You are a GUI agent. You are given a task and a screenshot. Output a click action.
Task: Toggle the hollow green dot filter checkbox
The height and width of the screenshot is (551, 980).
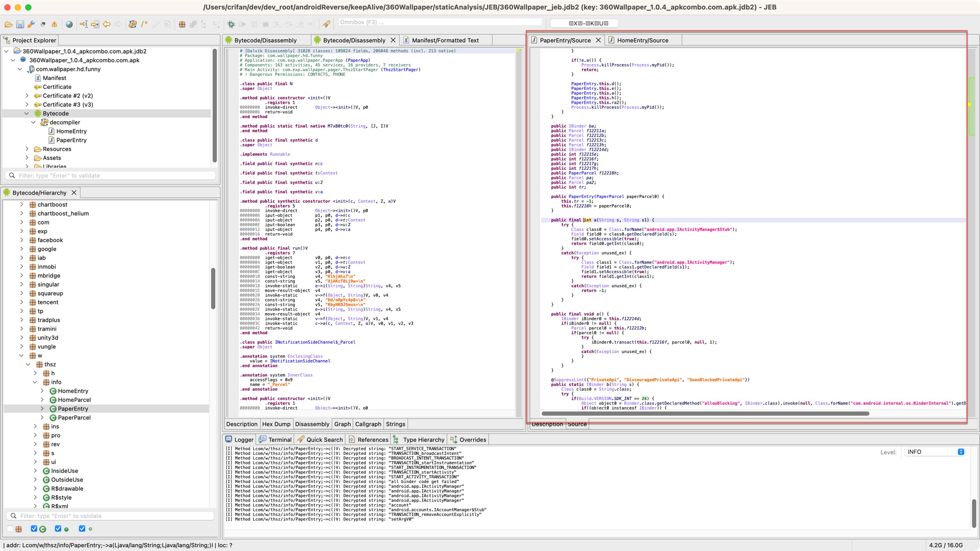click(82, 529)
